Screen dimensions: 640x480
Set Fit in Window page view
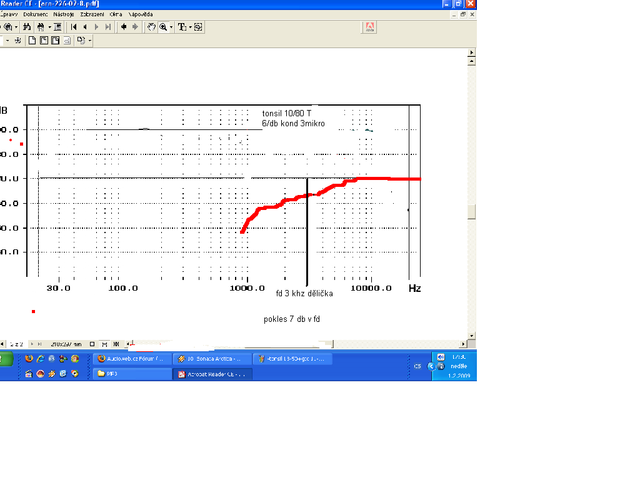click(44, 40)
